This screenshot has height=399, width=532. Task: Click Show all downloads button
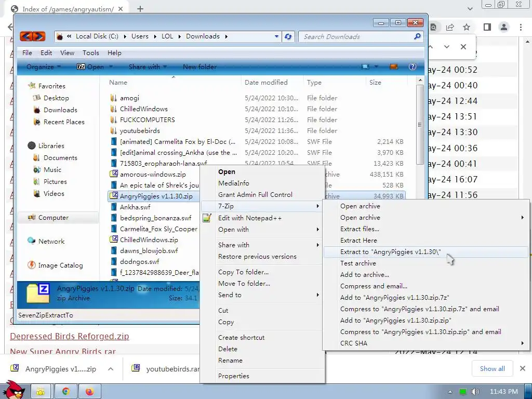click(x=493, y=368)
